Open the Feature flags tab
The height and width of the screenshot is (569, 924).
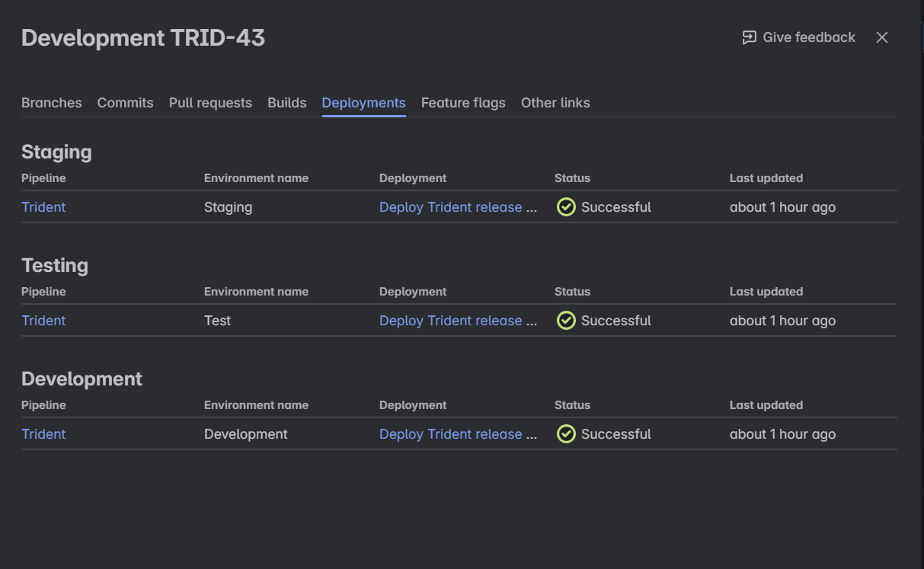pos(463,102)
